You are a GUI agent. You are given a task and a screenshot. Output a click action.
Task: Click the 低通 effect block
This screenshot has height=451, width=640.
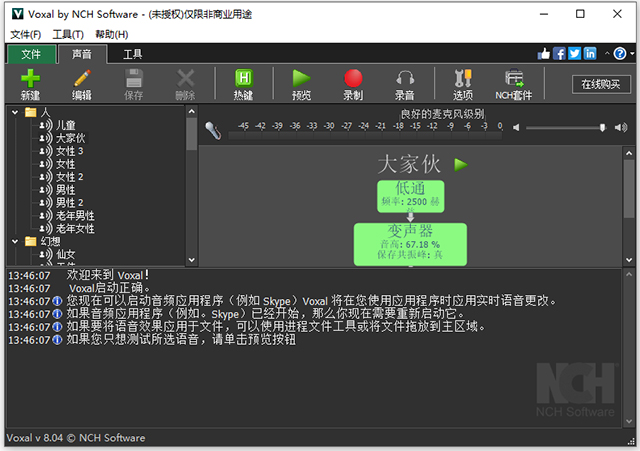(411, 196)
